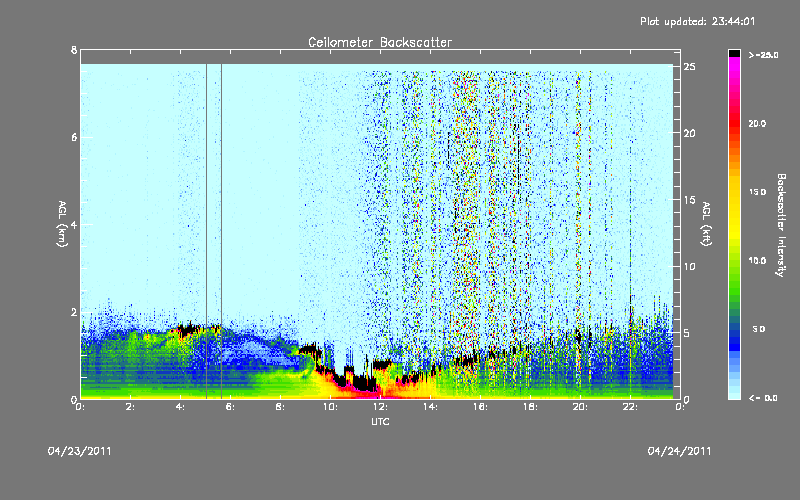Click the light cyan bottom of colorbar

pyautogui.click(x=734, y=390)
